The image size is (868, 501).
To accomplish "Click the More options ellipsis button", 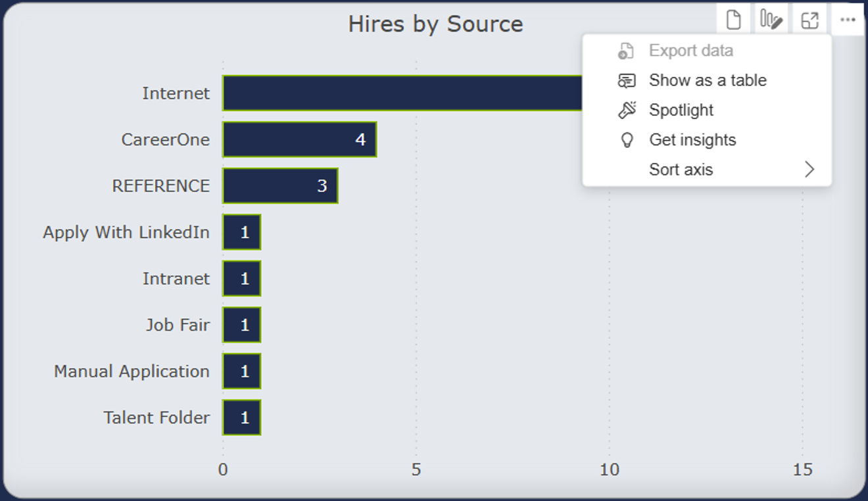I will (848, 20).
